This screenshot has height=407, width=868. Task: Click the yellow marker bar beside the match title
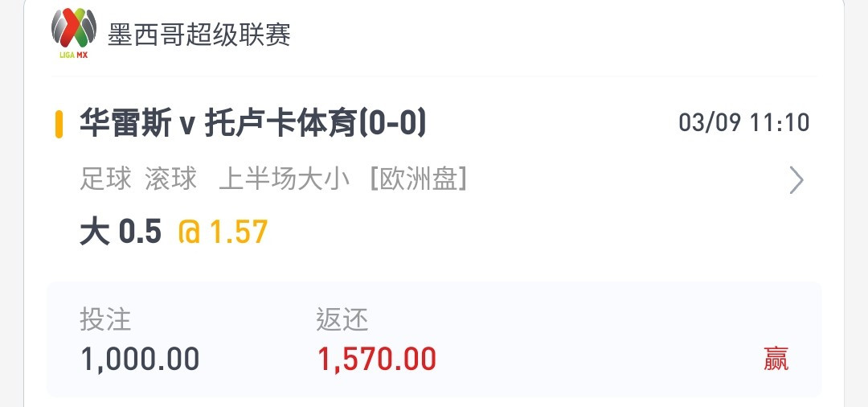[x=59, y=124]
